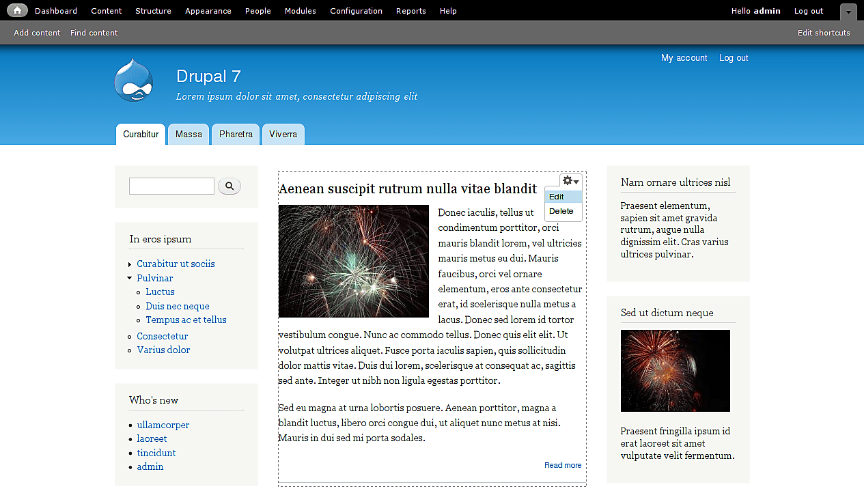This screenshot has width=864, height=504.
Task: Click the article title Aenean suscipit rutrum
Action: (408, 188)
